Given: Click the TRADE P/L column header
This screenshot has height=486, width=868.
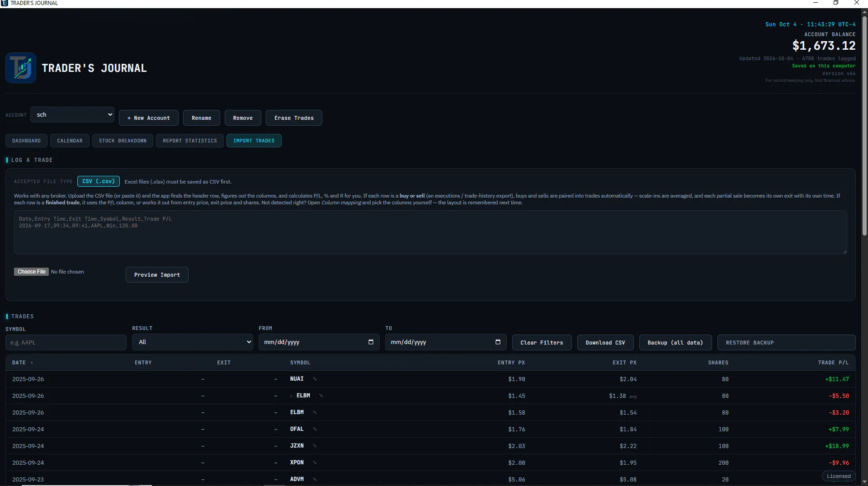Looking at the screenshot, I should point(833,363).
